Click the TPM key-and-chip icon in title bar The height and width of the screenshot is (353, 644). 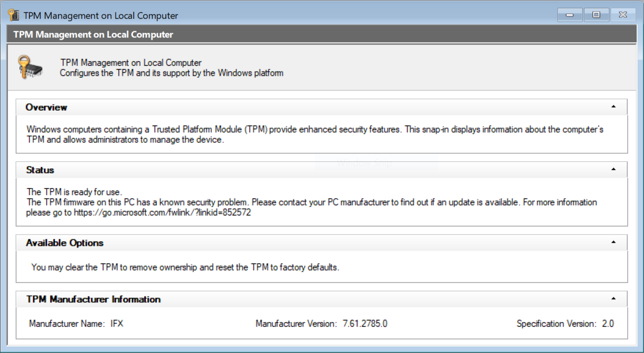tap(14, 15)
